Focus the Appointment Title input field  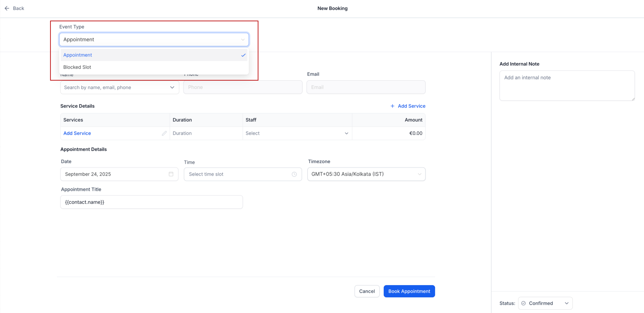(x=151, y=202)
